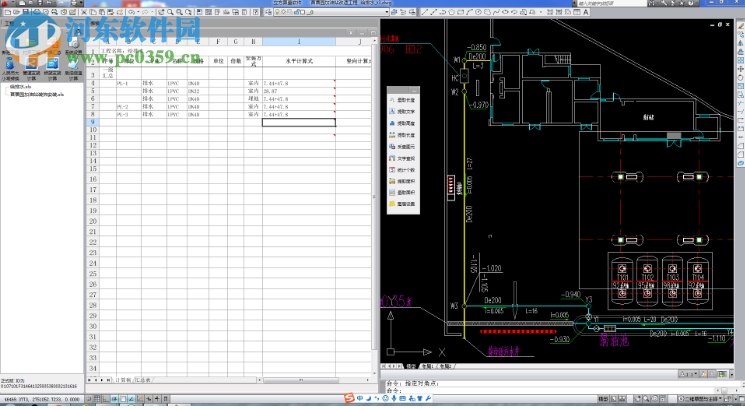The height and width of the screenshot is (410, 745).
Task: Select column J header in spreadsheet
Action: point(298,43)
